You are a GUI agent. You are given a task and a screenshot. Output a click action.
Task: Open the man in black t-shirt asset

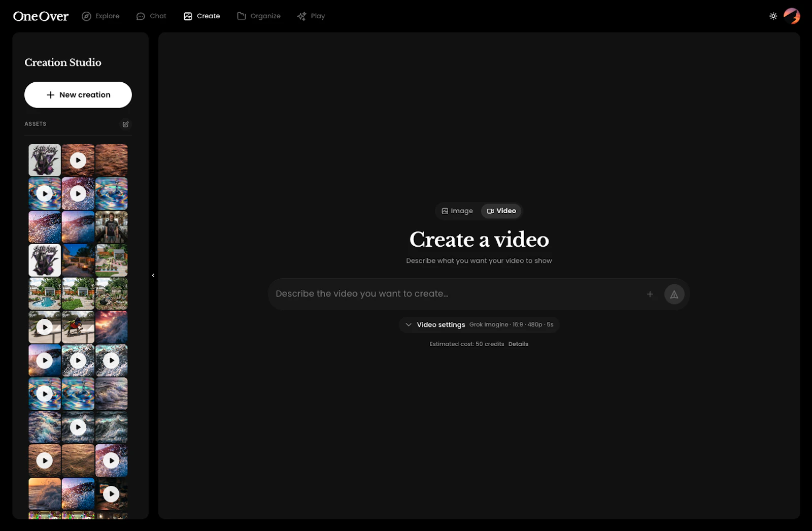(x=112, y=227)
